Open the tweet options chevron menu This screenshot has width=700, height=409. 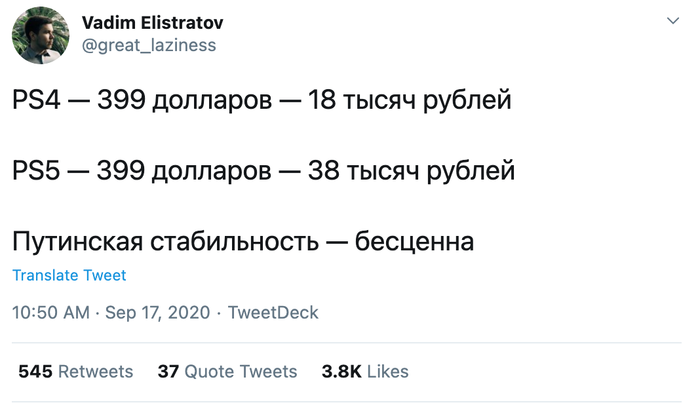coord(670,22)
